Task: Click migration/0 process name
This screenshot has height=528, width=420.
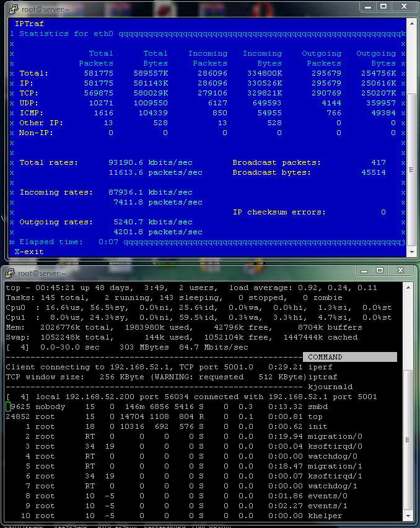Action: tap(335, 437)
